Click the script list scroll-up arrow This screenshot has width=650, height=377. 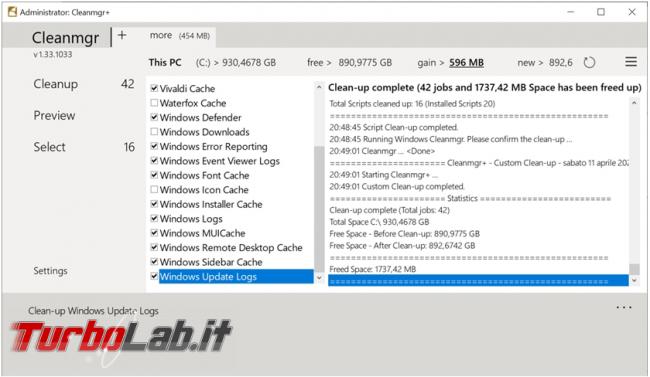(x=319, y=88)
